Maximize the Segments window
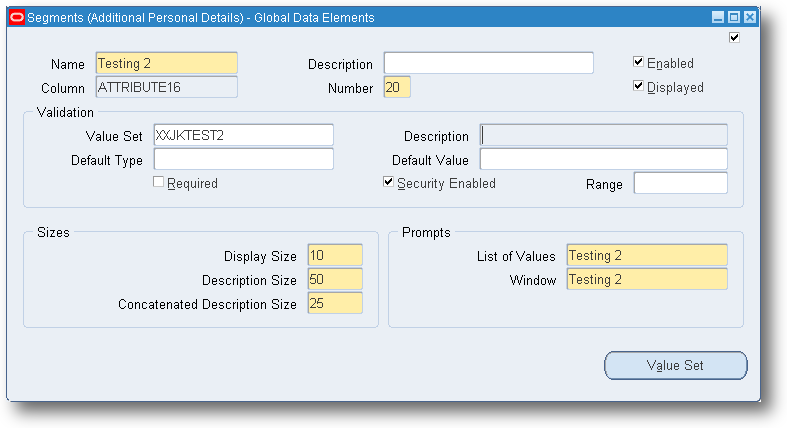This screenshot has height=428, width=787. coord(734,18)
